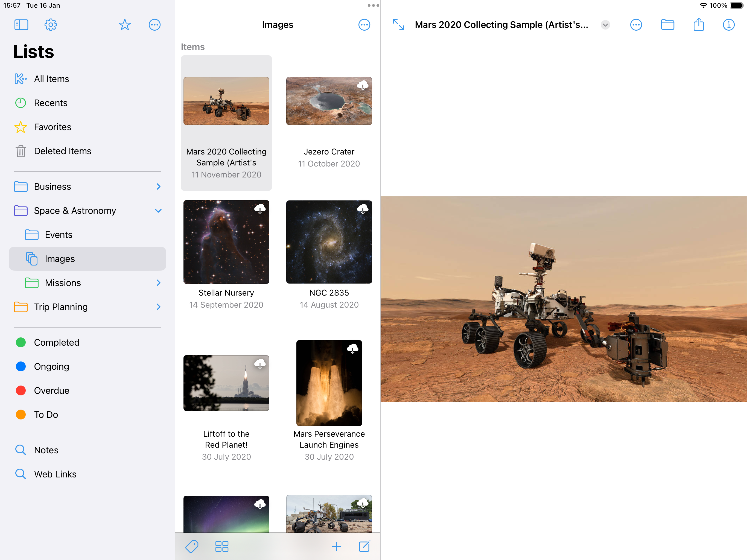This screenshot has height=560, width=747.
Task: Select the green Completed tag dot
Action: pos(21,343)
